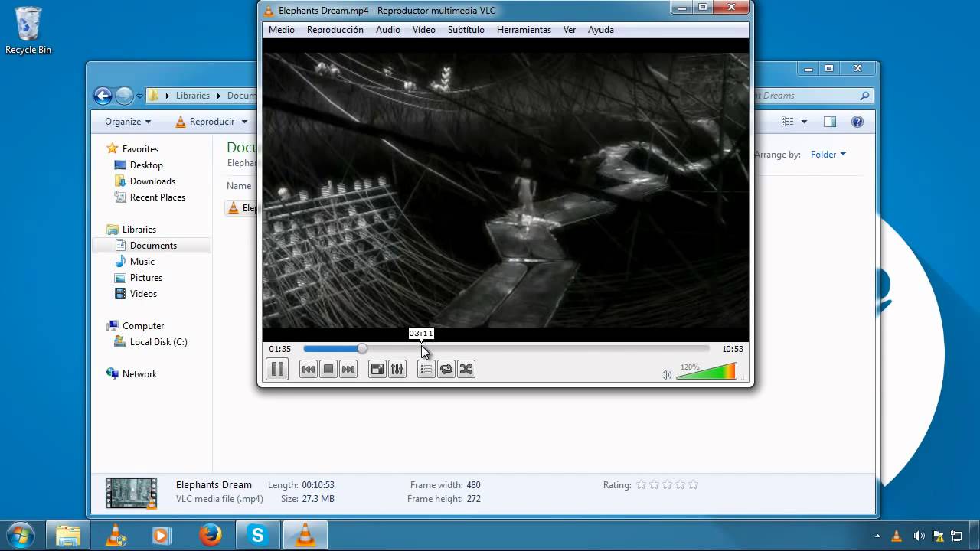980x551 pixels.
Task: Open the Videos library
Action: tap(143, 294)
